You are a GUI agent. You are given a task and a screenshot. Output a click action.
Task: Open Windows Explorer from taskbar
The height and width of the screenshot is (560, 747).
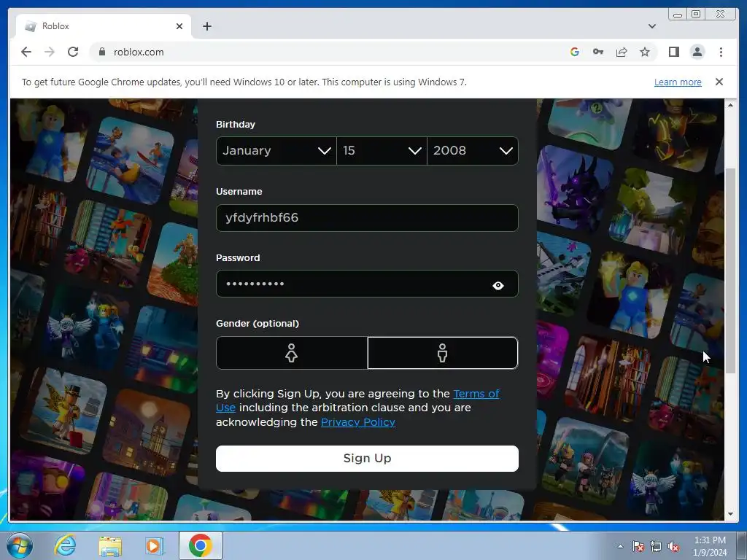110,545
